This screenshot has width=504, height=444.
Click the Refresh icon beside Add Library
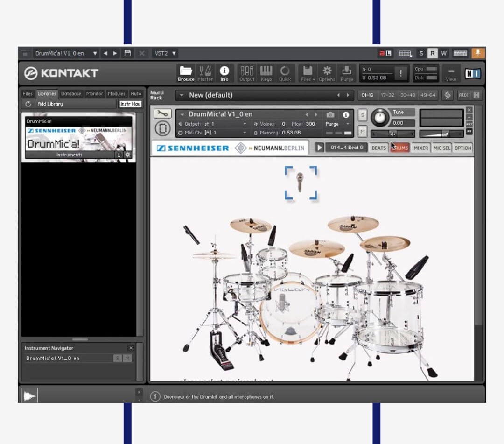[28, 104]
